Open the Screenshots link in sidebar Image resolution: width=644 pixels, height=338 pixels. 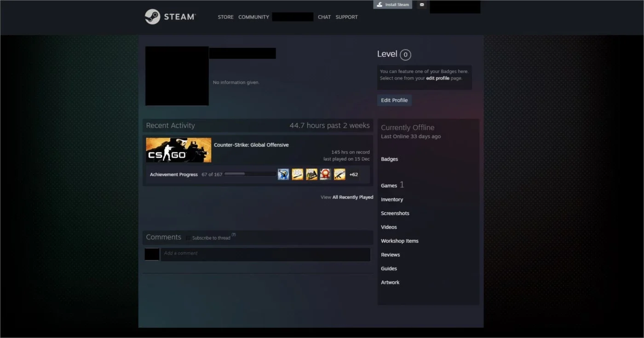[395, 213]
